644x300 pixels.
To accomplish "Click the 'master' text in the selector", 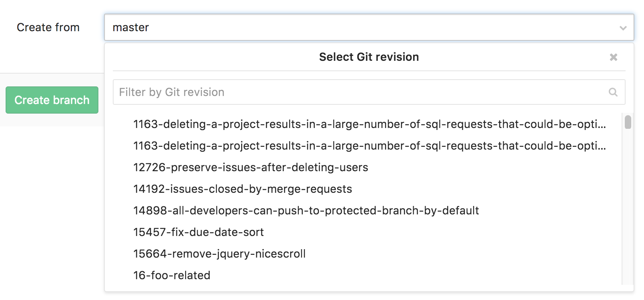I will [131, 28].
